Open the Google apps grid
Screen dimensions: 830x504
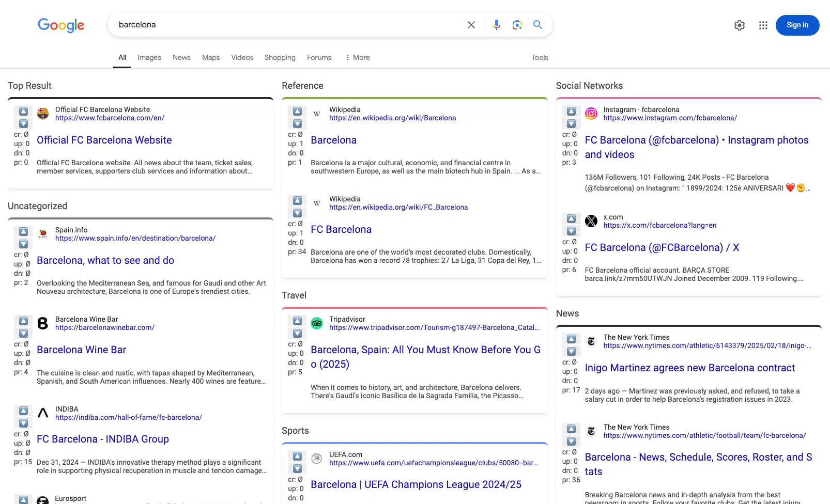tap(763, 25)
